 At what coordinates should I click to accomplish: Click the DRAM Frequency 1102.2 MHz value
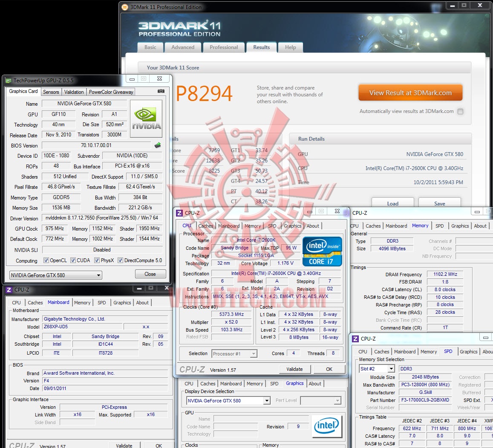click(445, 274)
